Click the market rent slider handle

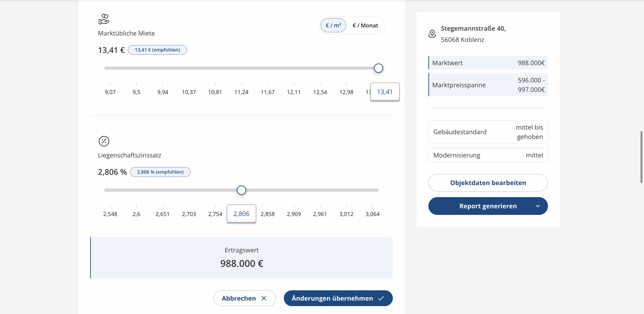378,68
